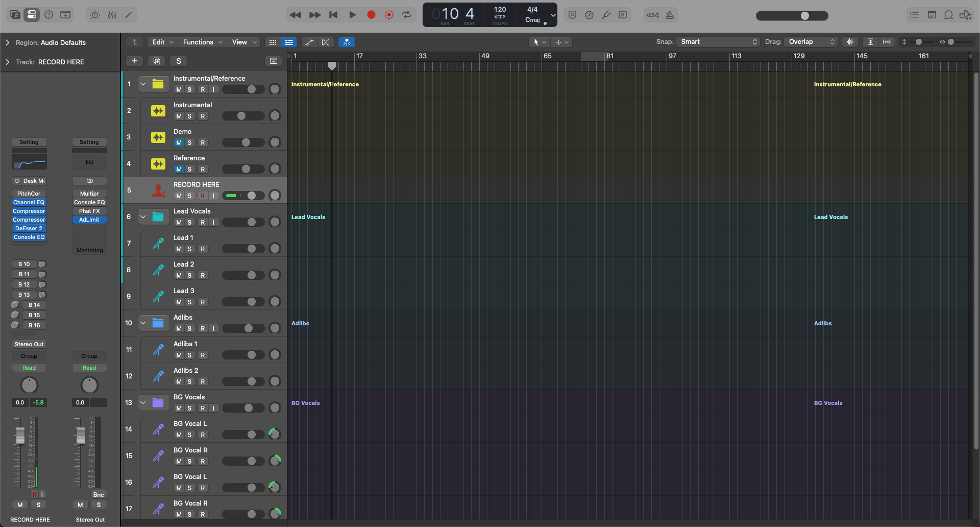Open the Note Pads panel icon
This screenshot has width=980, height=527.
932,15
